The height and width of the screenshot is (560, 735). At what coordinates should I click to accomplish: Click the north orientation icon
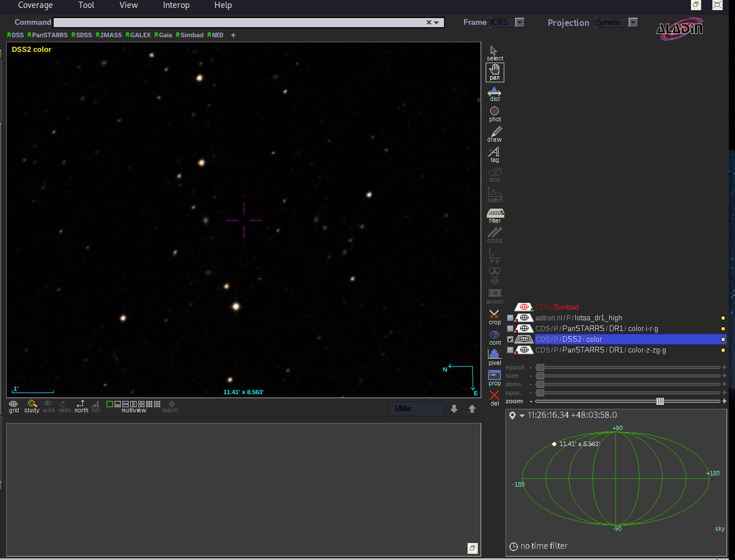click(81, 406)
